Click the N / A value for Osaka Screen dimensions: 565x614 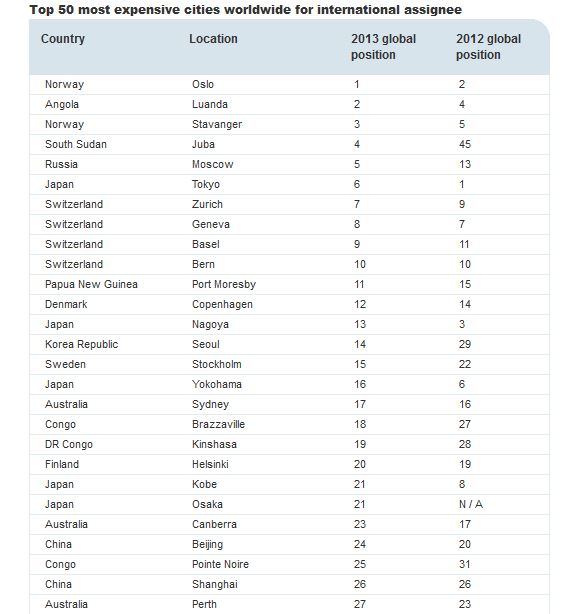click(x=471, y=504)
